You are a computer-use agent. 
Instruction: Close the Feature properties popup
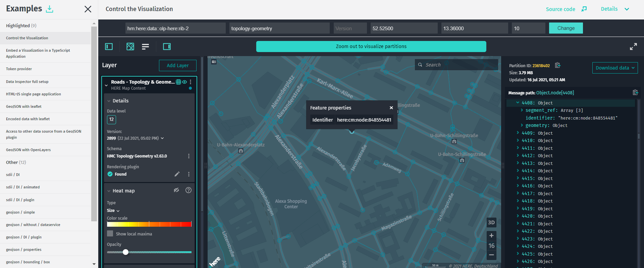391,108
